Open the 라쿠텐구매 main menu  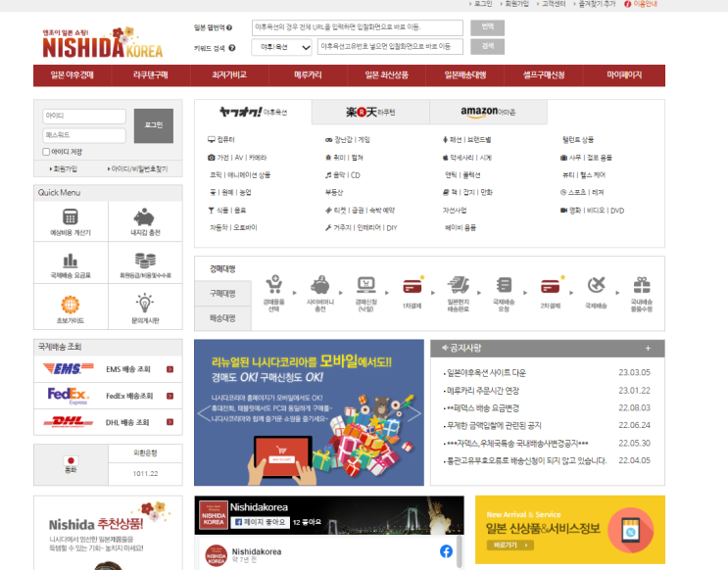click(x=151, y=75)
